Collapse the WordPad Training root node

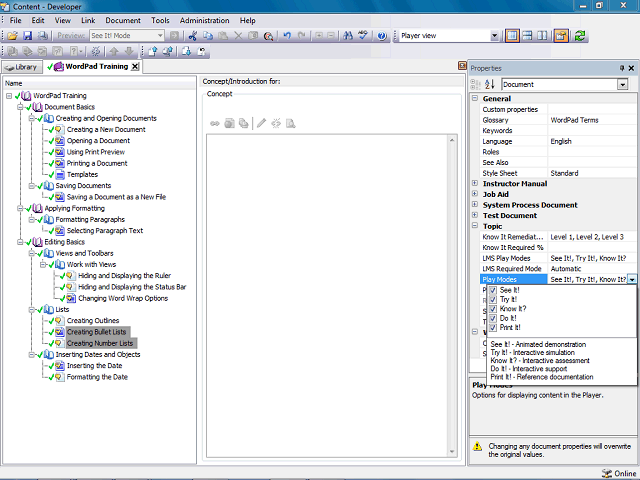pyautogui.click(x=9, y=96)
